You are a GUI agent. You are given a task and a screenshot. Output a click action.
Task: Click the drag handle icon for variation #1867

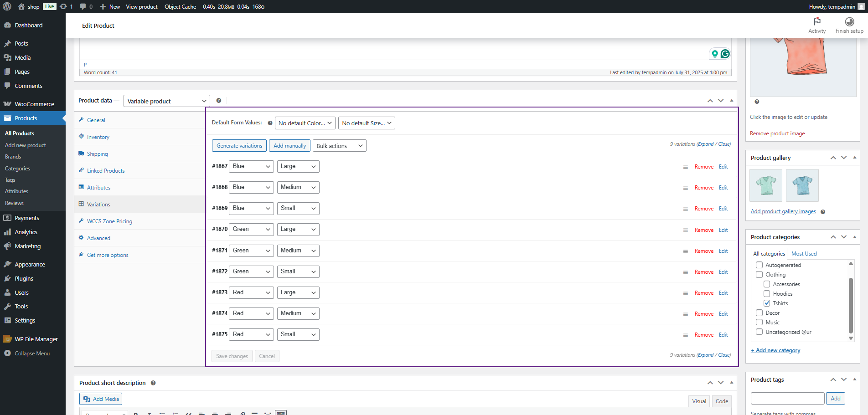tap(685, 167)
